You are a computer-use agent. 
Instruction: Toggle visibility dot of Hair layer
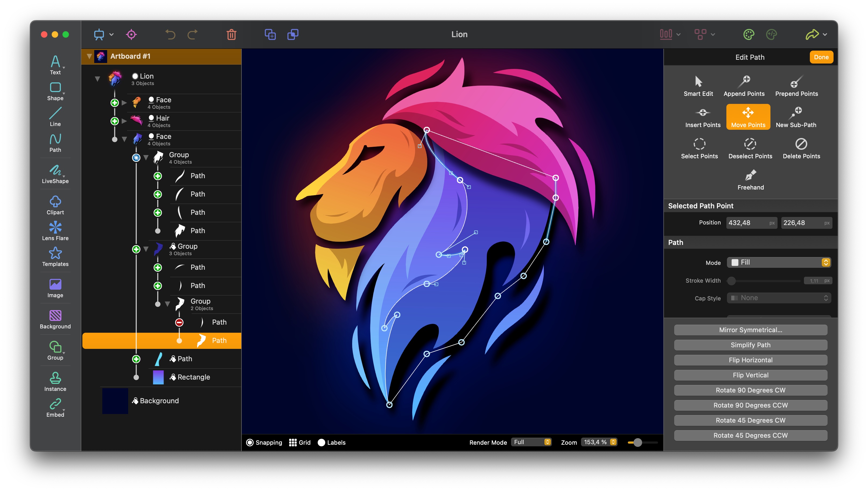point(151,118)
